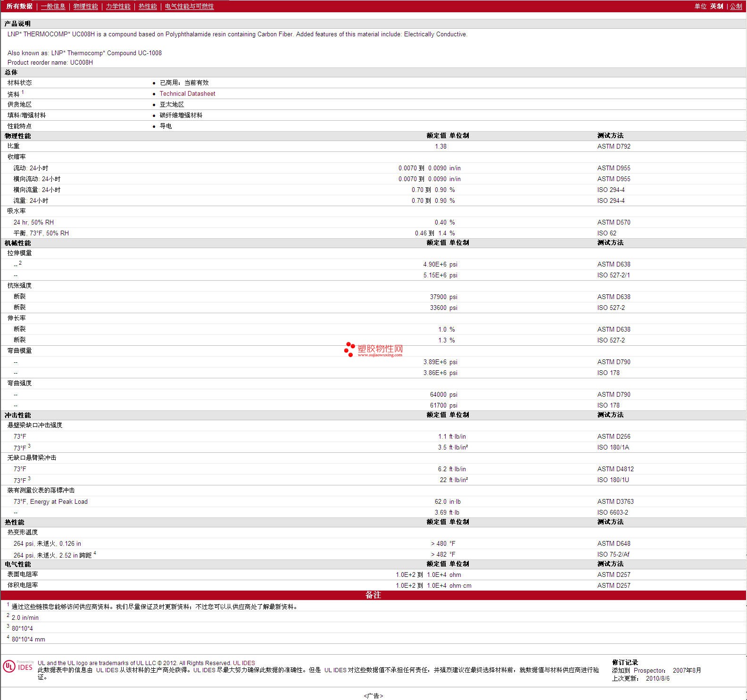Click the 33600 psi value
Image resolution: width=747 pixels, height=700 pixels.
point(443,308)
